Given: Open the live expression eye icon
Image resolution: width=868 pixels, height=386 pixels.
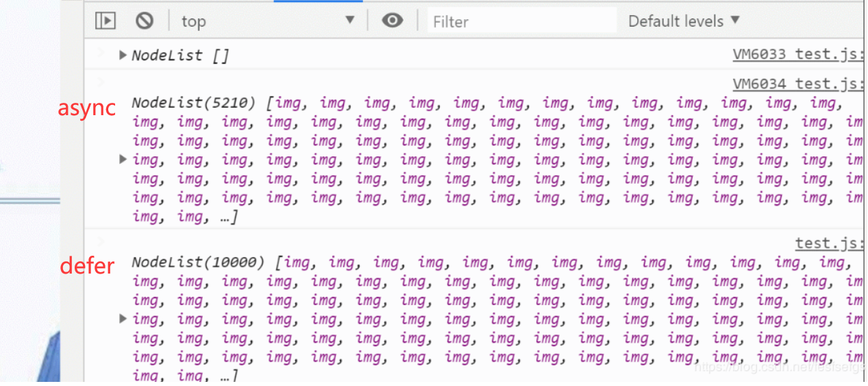Looking at the screenshot, I should pyautogui.click(x=393, y=21).
